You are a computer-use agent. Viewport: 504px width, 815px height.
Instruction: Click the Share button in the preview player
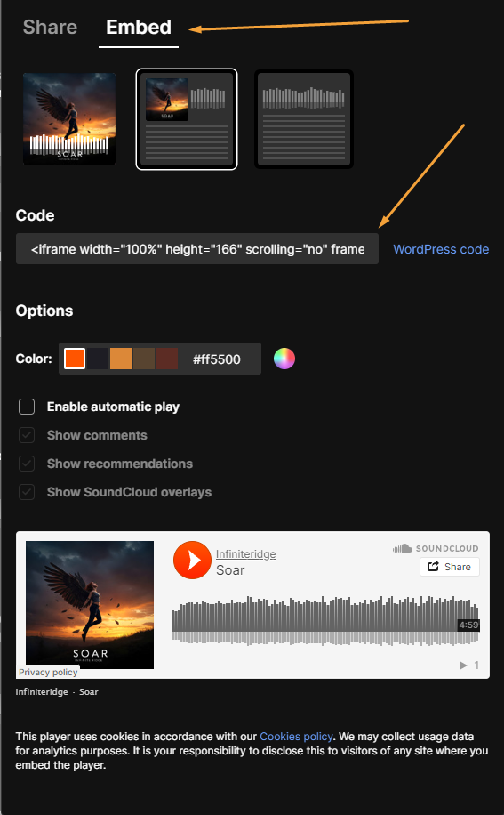450,567
